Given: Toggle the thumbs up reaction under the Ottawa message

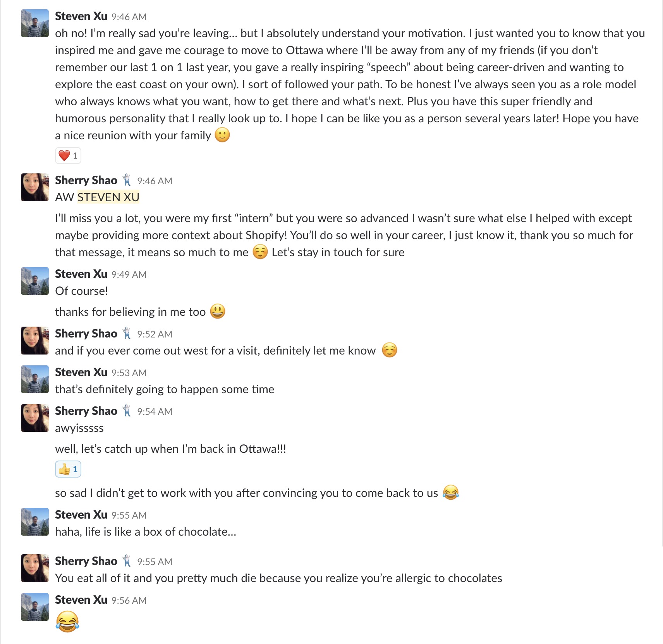Looking at the screenshot, I should [x=68, y=469].
